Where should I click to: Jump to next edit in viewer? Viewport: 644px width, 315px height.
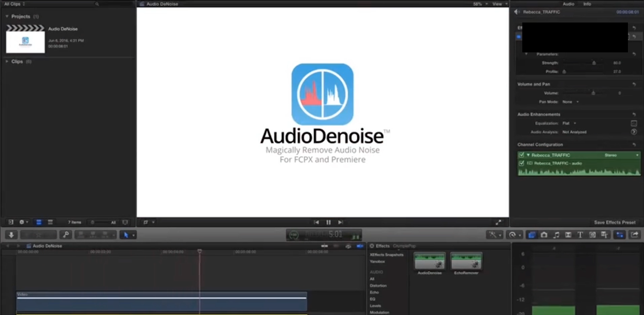(x=340, y=222)
